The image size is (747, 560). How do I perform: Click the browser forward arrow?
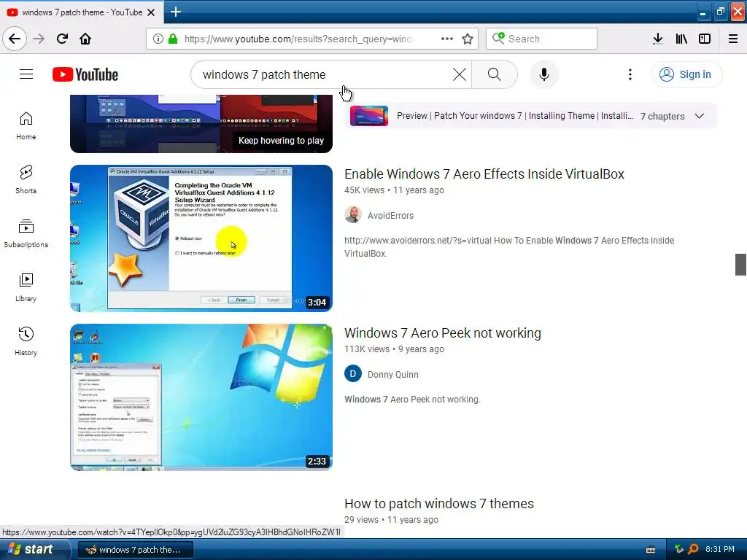click(x=39, y=39)
